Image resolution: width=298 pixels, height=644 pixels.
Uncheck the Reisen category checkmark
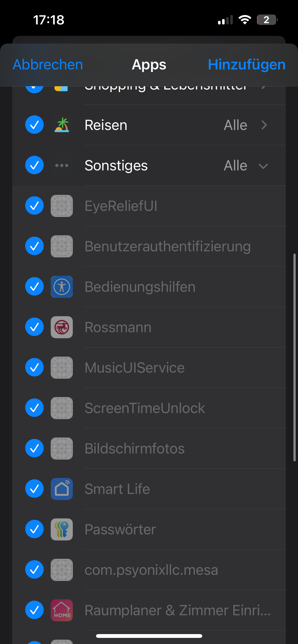coord(34,125)
